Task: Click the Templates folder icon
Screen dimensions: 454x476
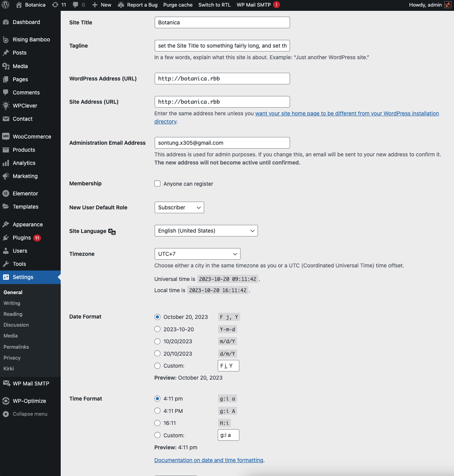Action: coord(6,207)
